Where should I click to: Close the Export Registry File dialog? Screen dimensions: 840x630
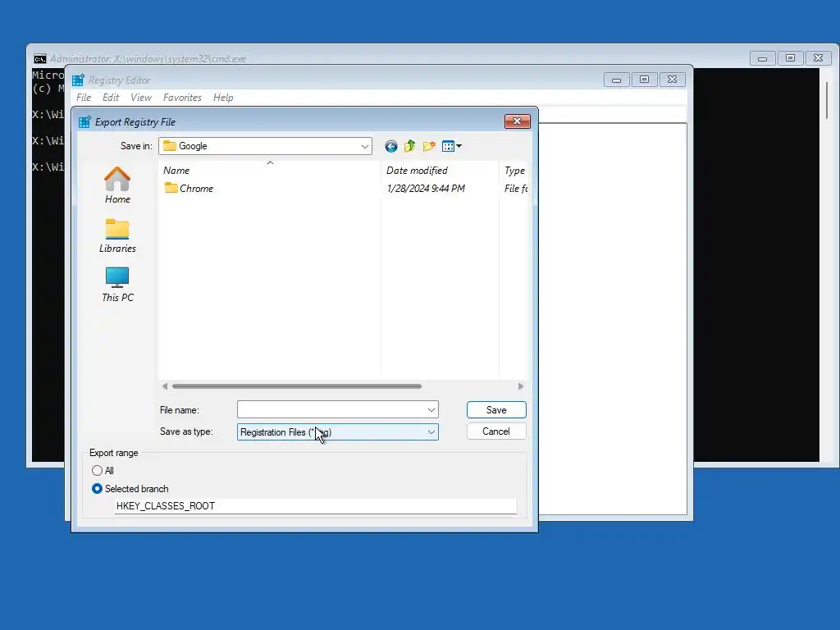pyautogui.click(x=517, y=121)
